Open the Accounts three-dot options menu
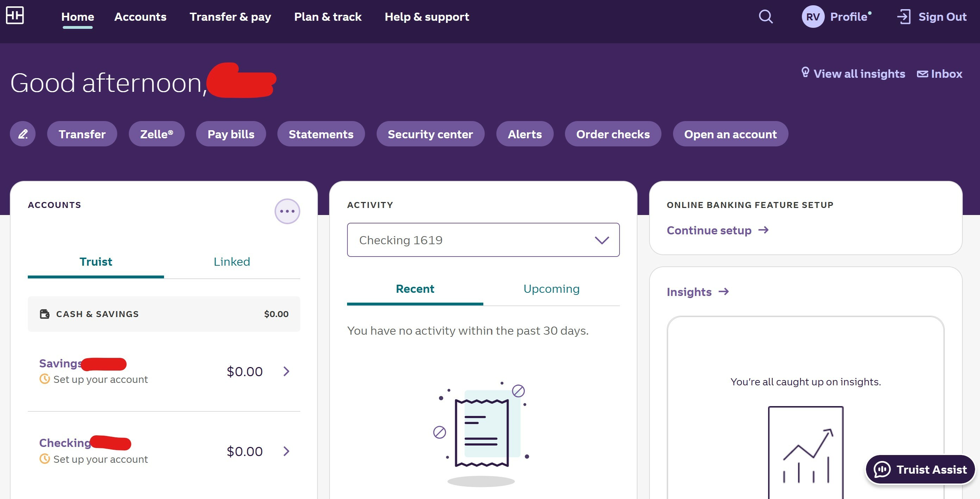 click(x=287, y=211)
